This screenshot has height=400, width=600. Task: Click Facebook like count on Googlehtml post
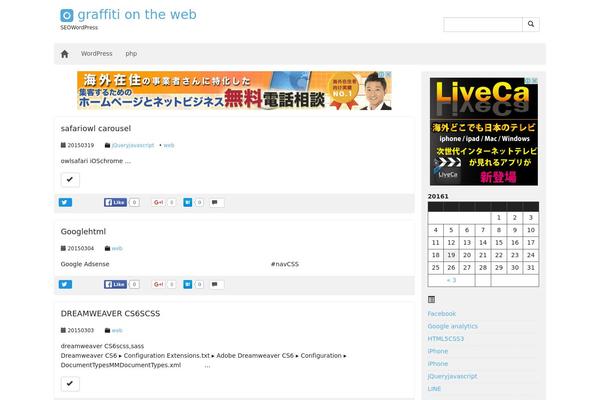[x=134, y=284]
